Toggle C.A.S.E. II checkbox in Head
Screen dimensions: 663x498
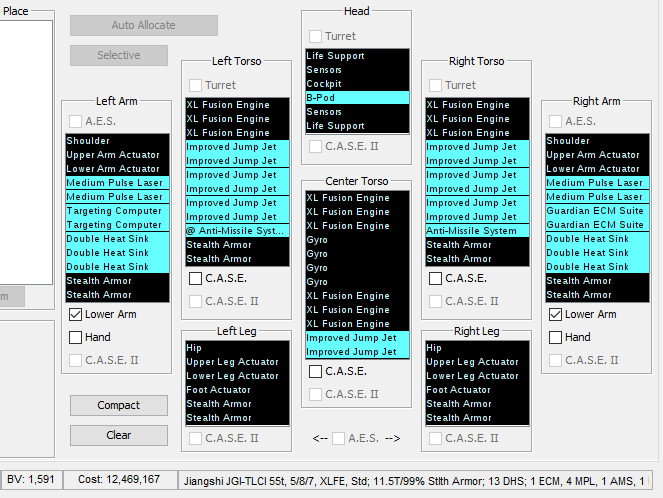coord(315,147)
